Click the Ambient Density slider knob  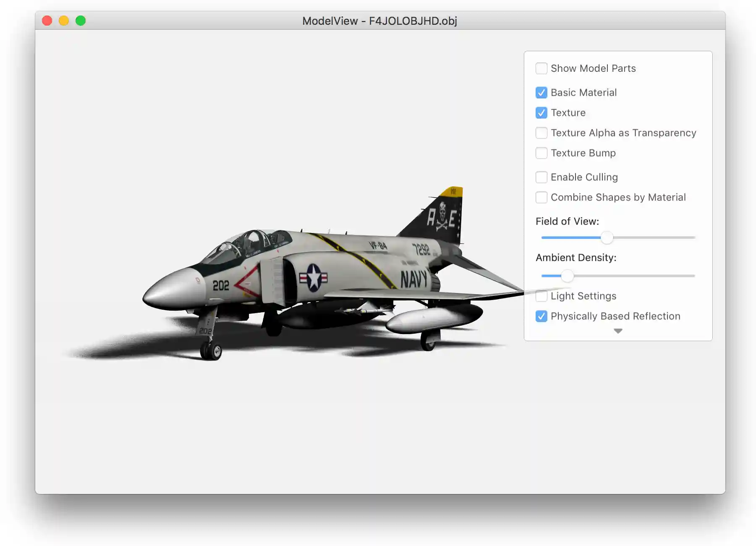pyautogui.click(x=567, y=276)
